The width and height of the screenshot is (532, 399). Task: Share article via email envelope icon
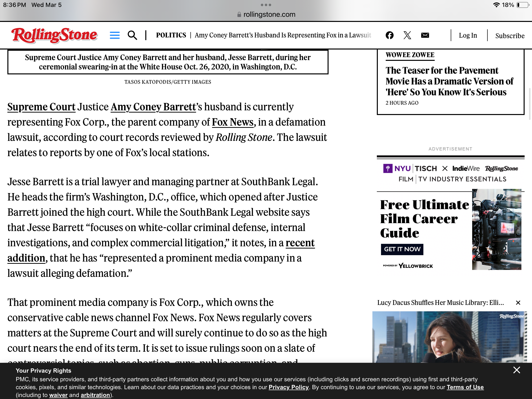(x=425, y=35)
